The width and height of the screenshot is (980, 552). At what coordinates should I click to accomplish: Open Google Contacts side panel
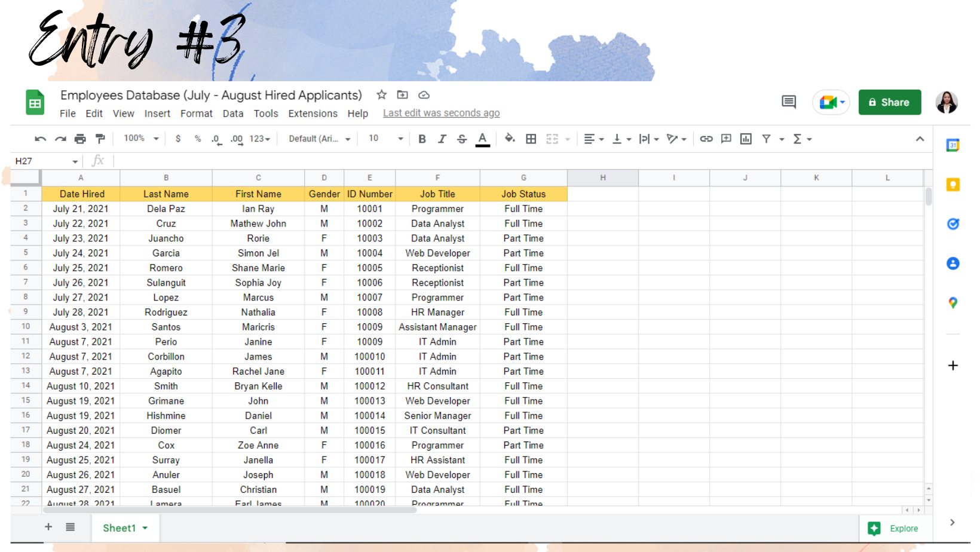(953, 263)
